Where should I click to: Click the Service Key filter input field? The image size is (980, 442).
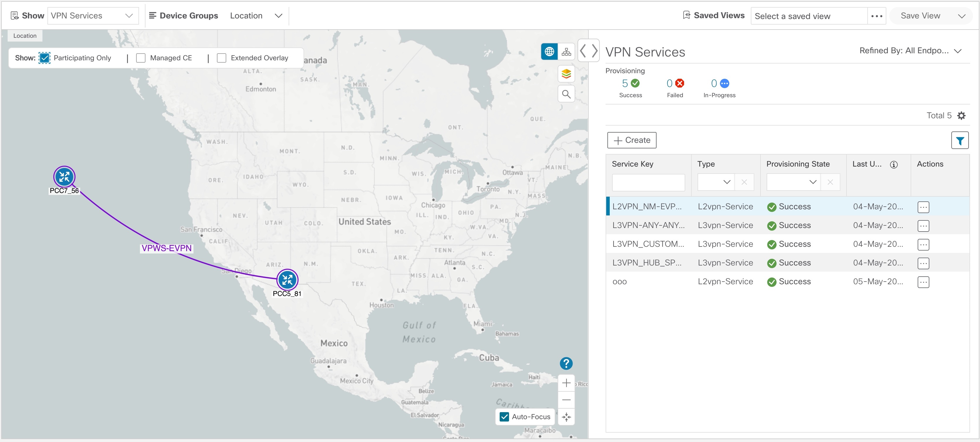(649, 182)
